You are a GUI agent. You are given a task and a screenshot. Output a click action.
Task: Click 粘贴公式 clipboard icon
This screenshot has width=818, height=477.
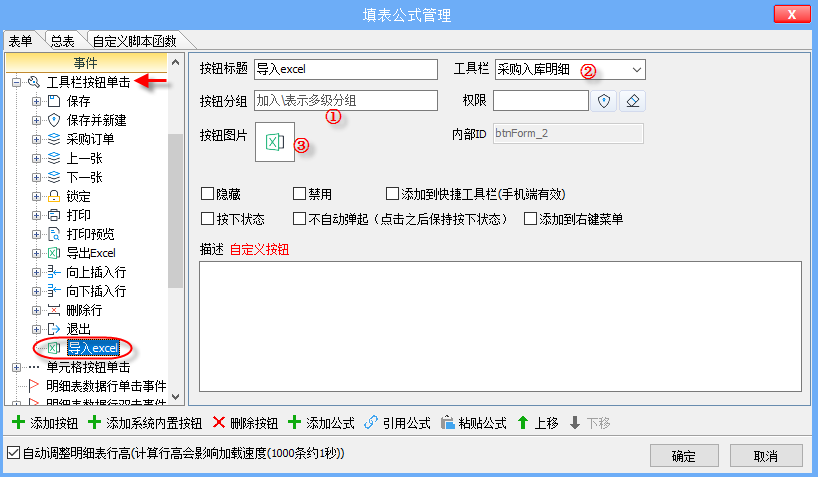click(x=448, y=422)
